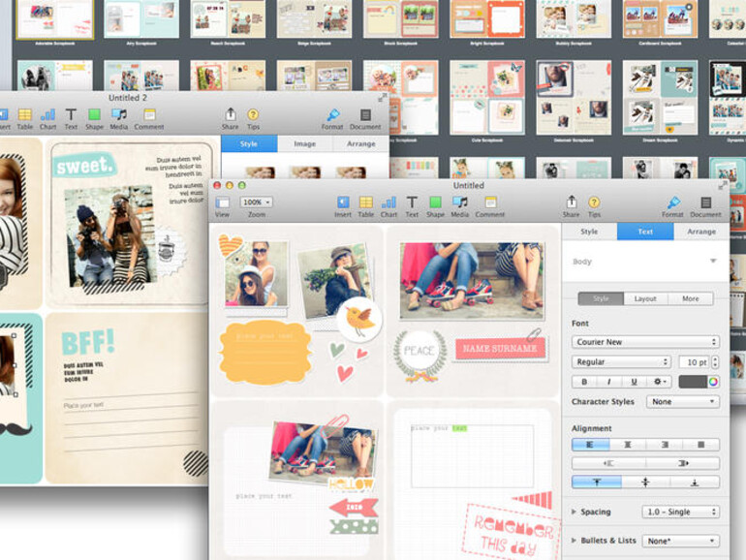Click Tips icon in the Untitled window toolbar

click(x=594, y=202)
